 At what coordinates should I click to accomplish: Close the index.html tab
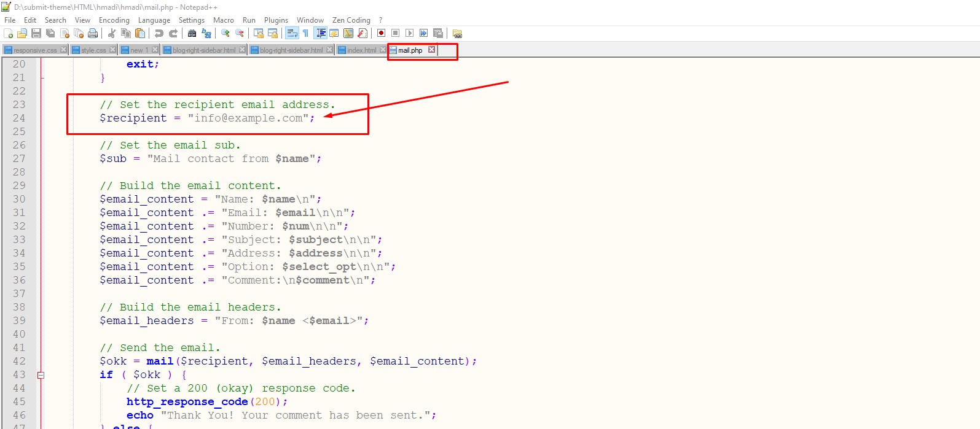point(383,50)
